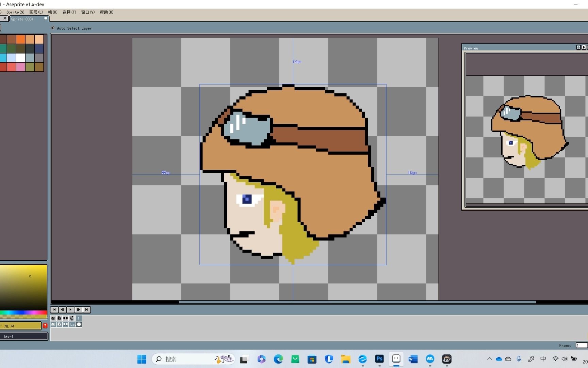Switch to Aseprite taskbar icon
This screenshot has width=588, height=368.
(396, 359)
